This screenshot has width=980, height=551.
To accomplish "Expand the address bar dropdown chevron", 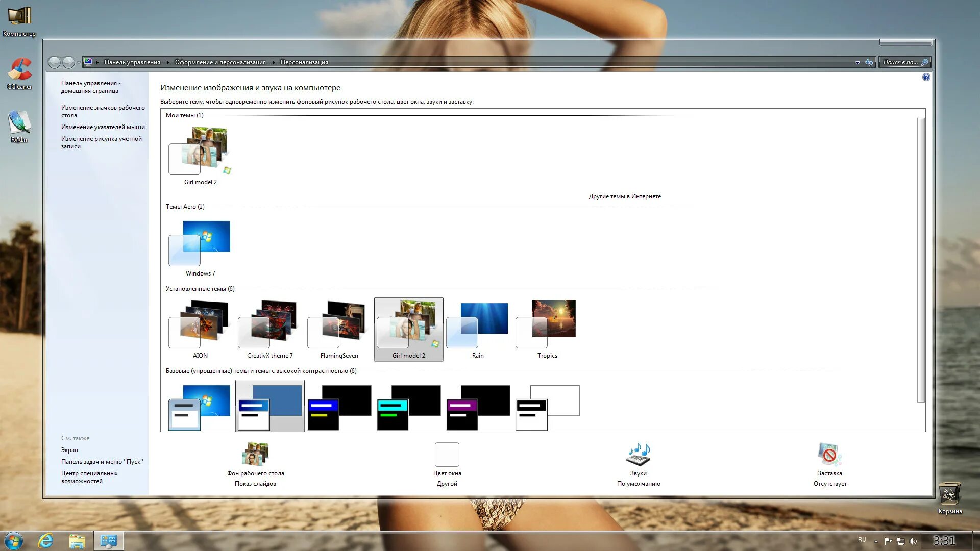I will click(x=857, y=62).
